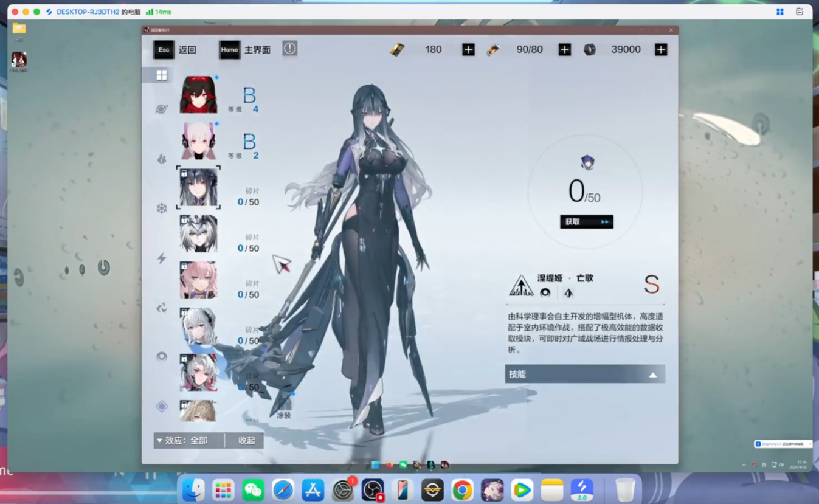Filter characters by flame fire element
Image resolution: width=819 pixels, height=504 pixels.
(x=162, y=159)
